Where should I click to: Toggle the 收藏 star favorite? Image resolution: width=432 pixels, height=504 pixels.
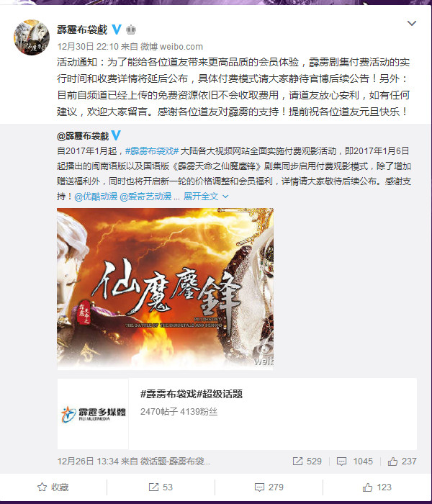(53, 487)
